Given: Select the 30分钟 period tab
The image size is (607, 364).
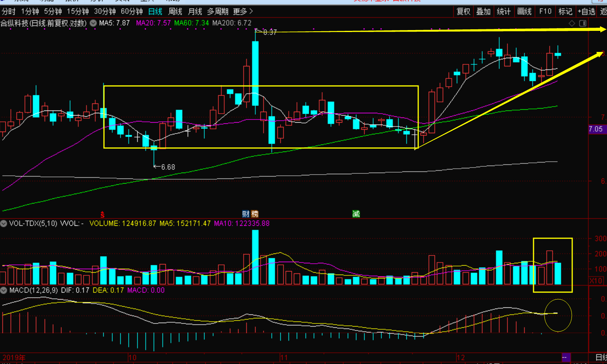Looking at the screenshot, I should tap(105, 12).
